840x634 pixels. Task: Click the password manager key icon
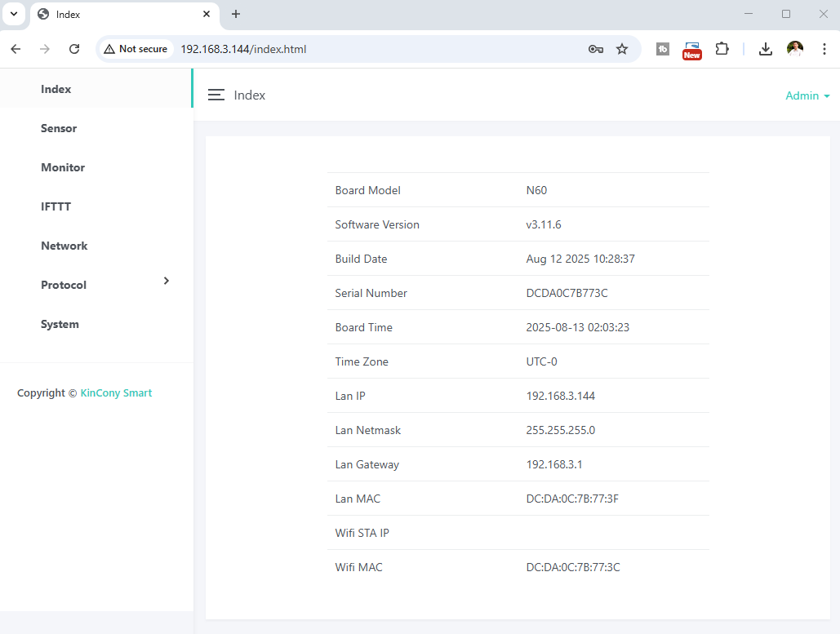point(596,49)
